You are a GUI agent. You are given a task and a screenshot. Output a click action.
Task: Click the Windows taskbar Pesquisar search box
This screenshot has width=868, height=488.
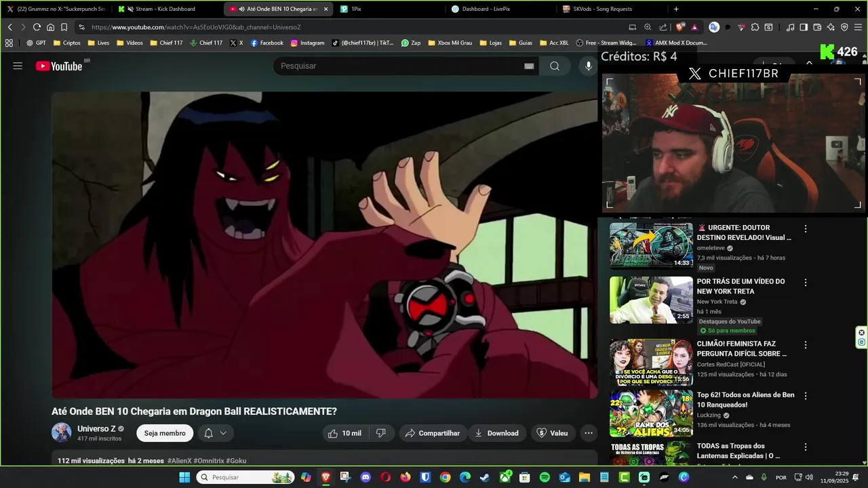pos(245,477)
